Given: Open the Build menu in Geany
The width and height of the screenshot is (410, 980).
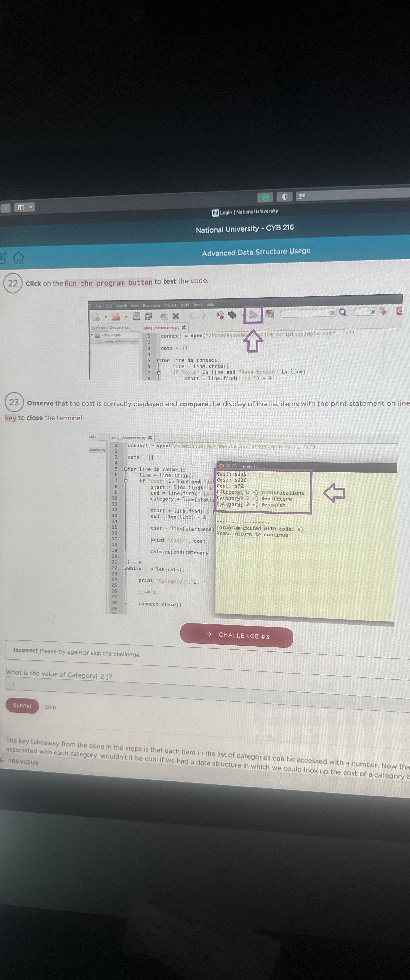Looking at the screenshot, I should (x=185, y=305).
